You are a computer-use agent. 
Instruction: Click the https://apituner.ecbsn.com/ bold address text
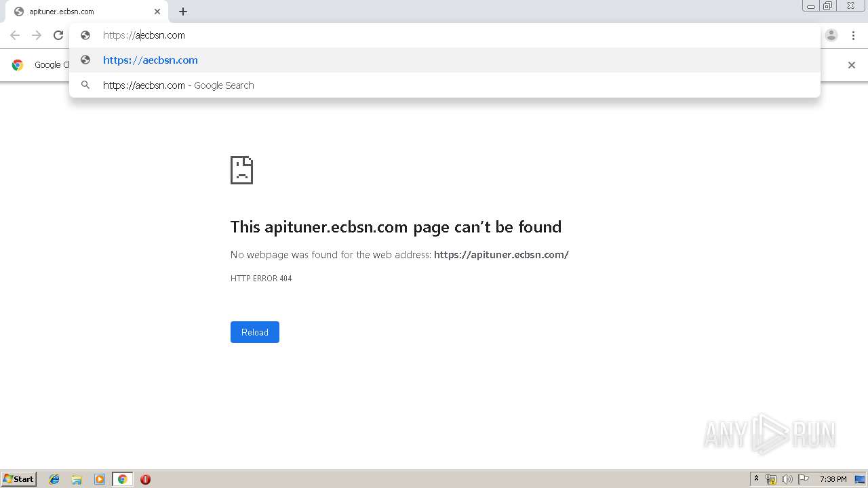(501, 255)
